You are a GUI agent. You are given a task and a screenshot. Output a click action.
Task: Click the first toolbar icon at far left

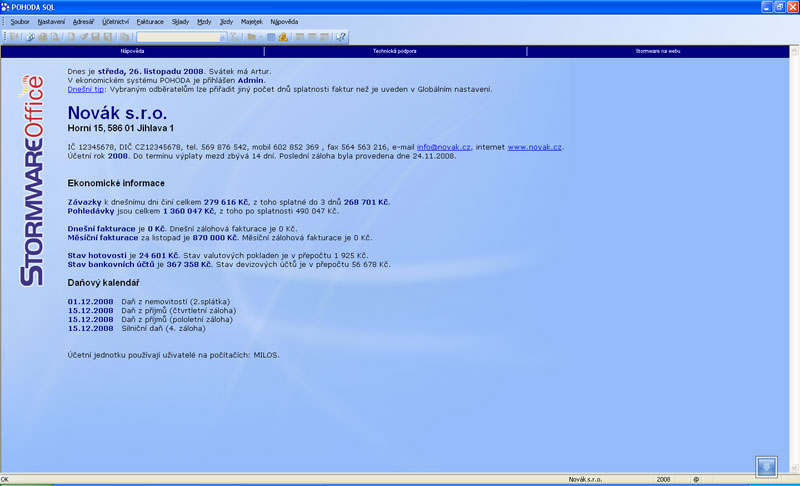tap(13, 37)
